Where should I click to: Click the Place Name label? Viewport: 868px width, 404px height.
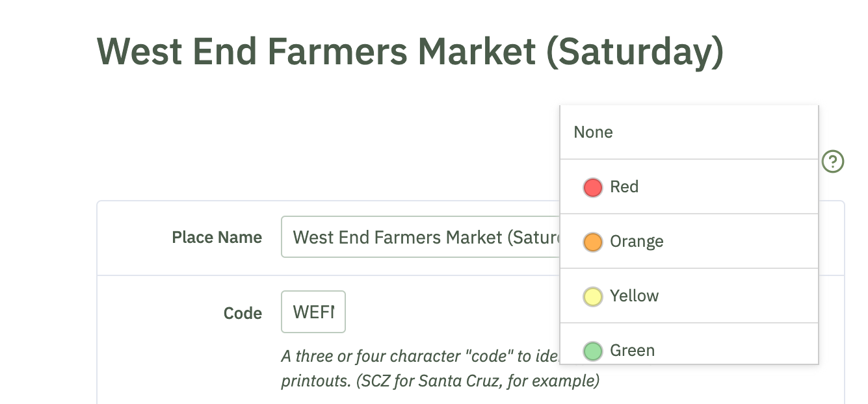(x=217, y=238)
